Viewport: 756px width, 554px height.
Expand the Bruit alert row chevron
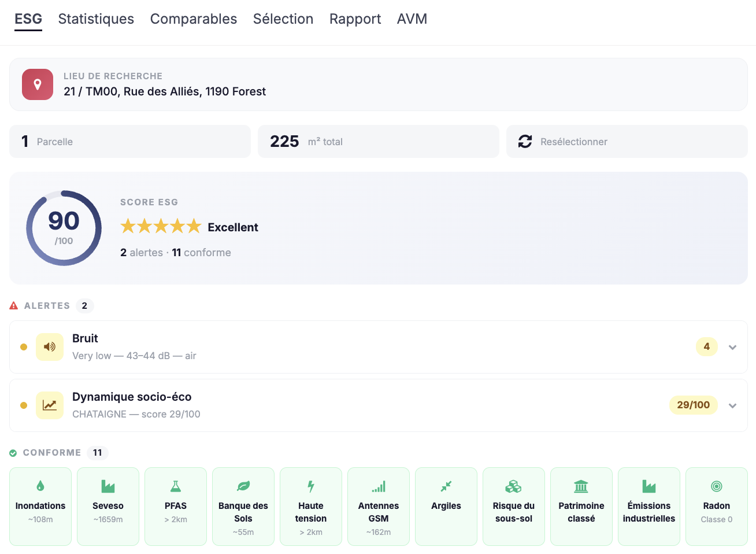click(733, 347)
